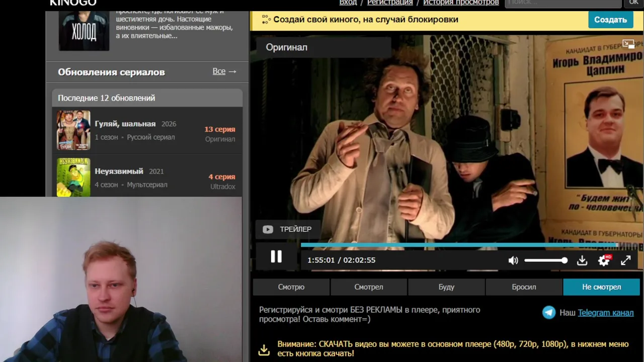The image size is (644, 362).
Task: Open the HD quality settings gear
Action: [x=604, y=260]
